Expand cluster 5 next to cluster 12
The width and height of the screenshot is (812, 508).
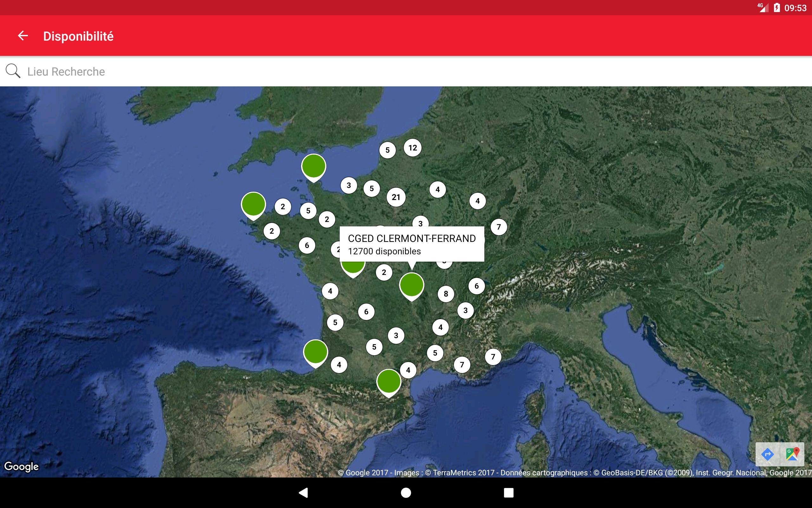pos(388,150)
